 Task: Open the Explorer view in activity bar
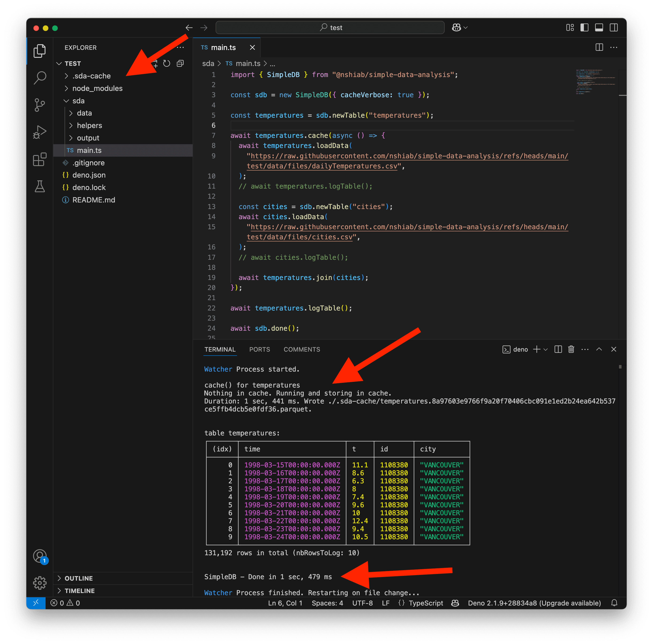[39, 51]
